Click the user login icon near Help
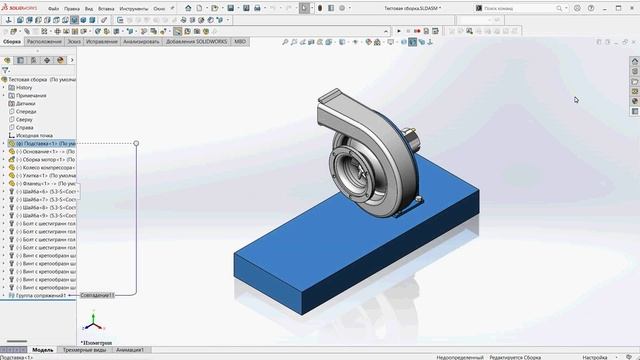640x360 pixels. (x=577, y=8)
